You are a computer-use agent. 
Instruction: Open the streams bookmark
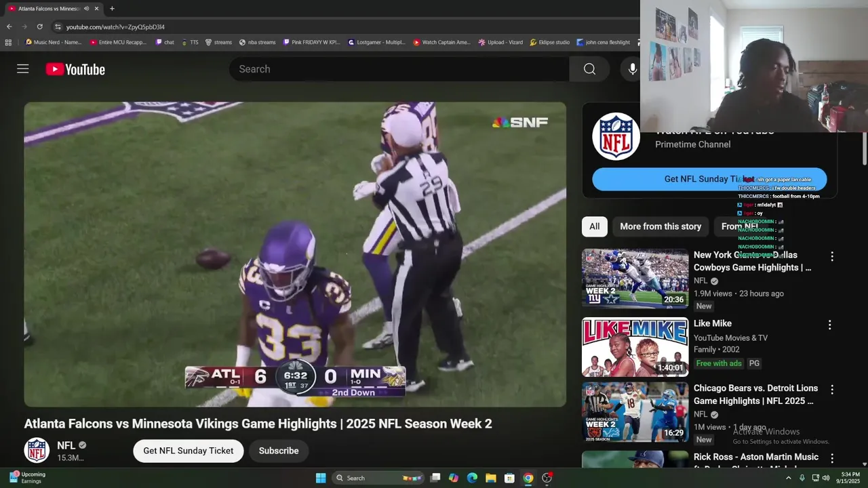click(218, 42)
